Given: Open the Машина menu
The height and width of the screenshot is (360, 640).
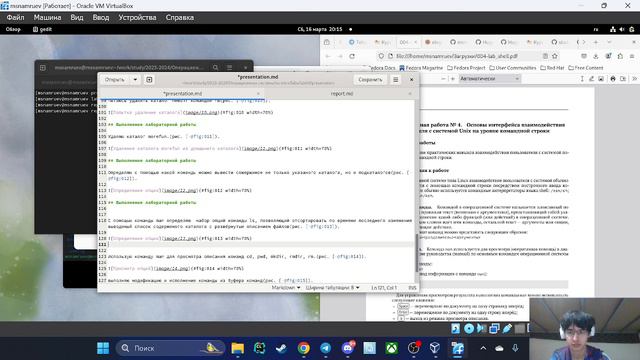Looking at the screenshot, I should click(x=47, y=18).
